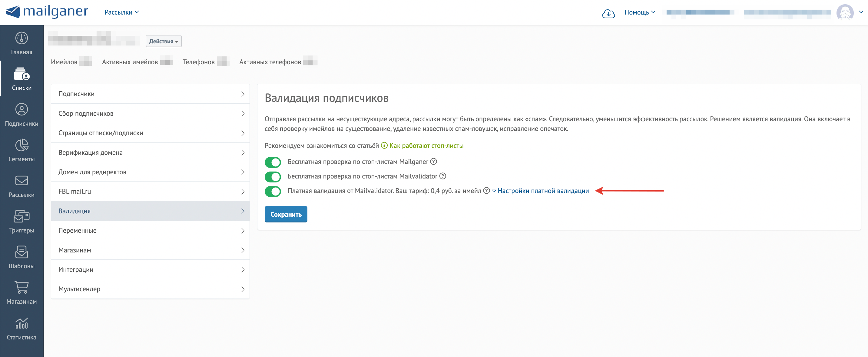
Task: Open the Помощь dropdown menu
Action: click(x=639, y=12)
